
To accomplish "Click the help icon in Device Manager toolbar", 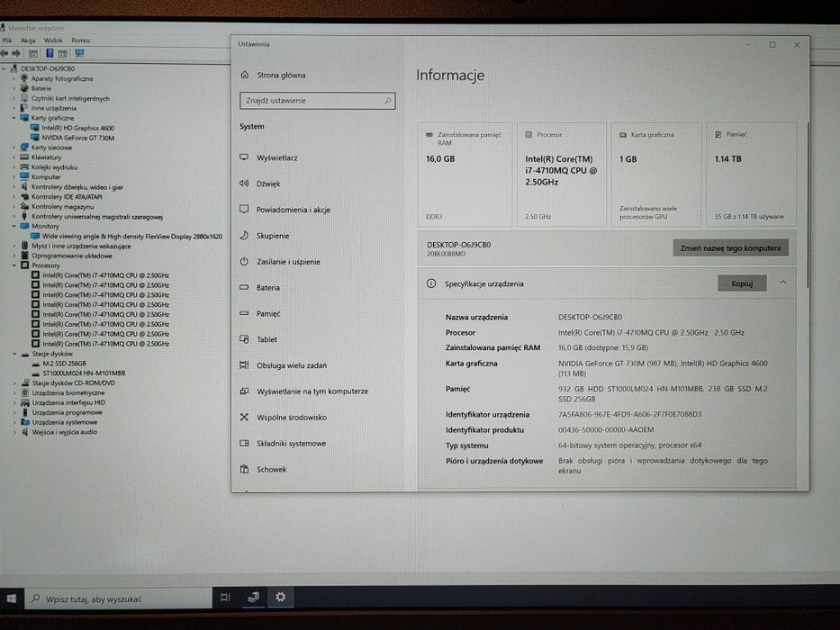I will (50, 53).
